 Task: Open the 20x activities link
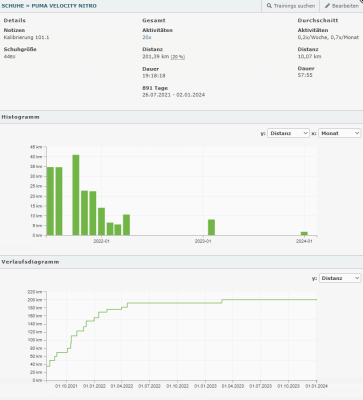(x=147, y=37)
